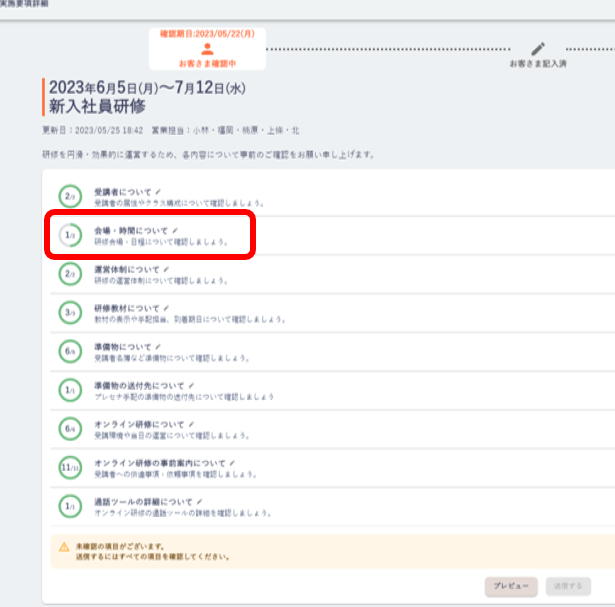Viewport: 615px width, 607px height.
Task: Click the 2023年6月5日(月)〜7月12日(水) date heading
Action: [x=147, y=87]
